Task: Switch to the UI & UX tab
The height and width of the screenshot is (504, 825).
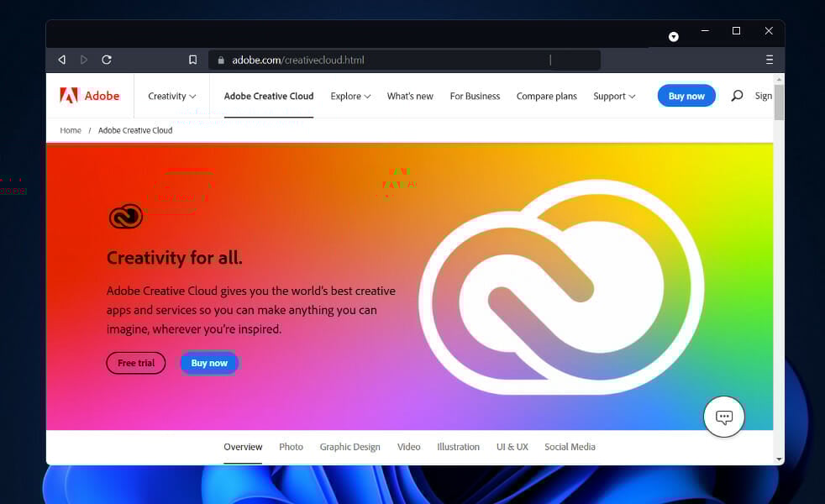Action: pos(512,447)
